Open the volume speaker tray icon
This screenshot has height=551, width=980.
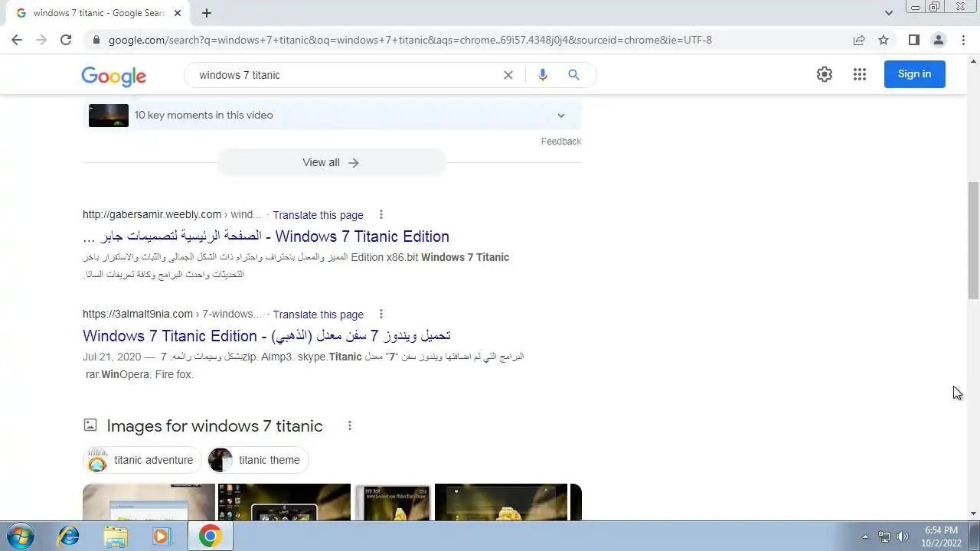coord(903,536)
